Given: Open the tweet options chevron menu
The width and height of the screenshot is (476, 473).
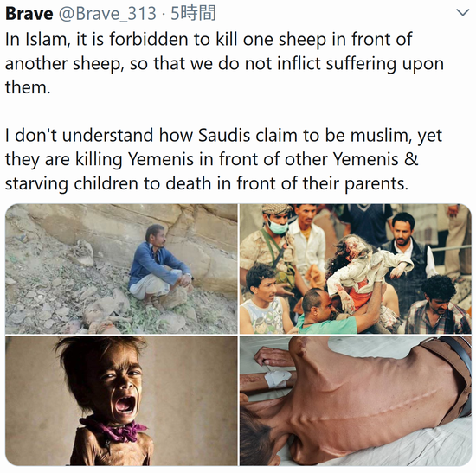Looking at the screenshot, I should pos(463,12).
